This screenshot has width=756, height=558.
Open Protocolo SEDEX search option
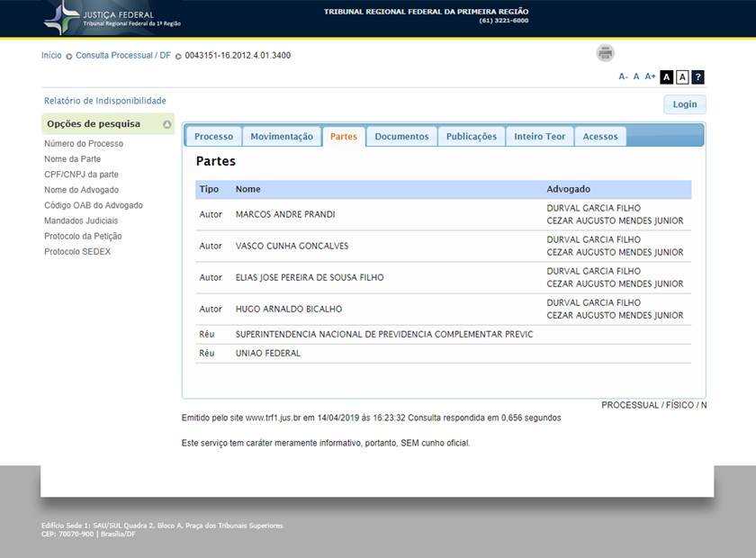(77, 252)
